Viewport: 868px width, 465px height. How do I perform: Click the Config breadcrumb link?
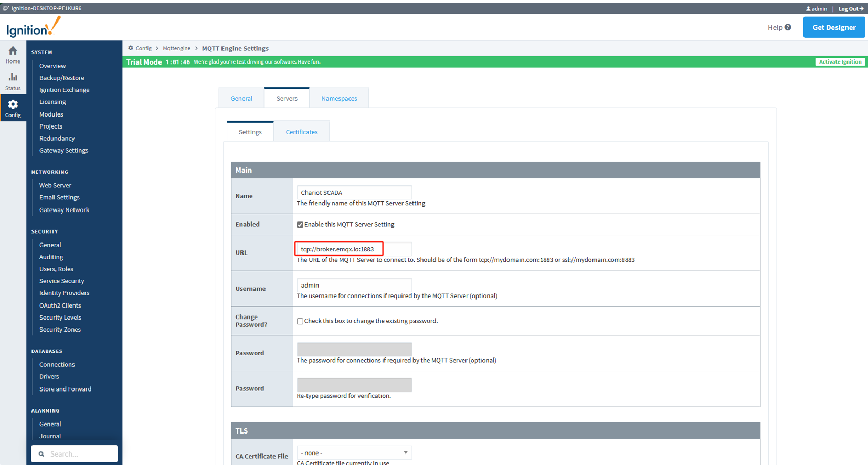click(x=144, y=48)
